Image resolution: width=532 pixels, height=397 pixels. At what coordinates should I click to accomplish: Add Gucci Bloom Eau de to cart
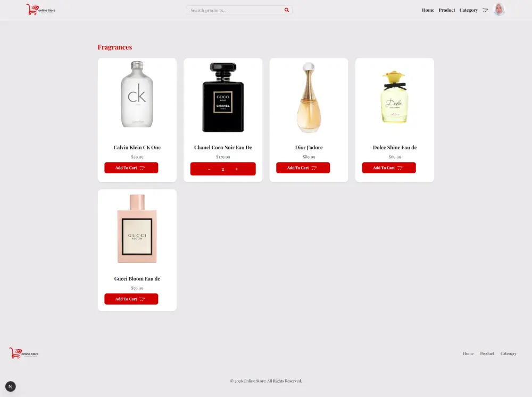131,299
